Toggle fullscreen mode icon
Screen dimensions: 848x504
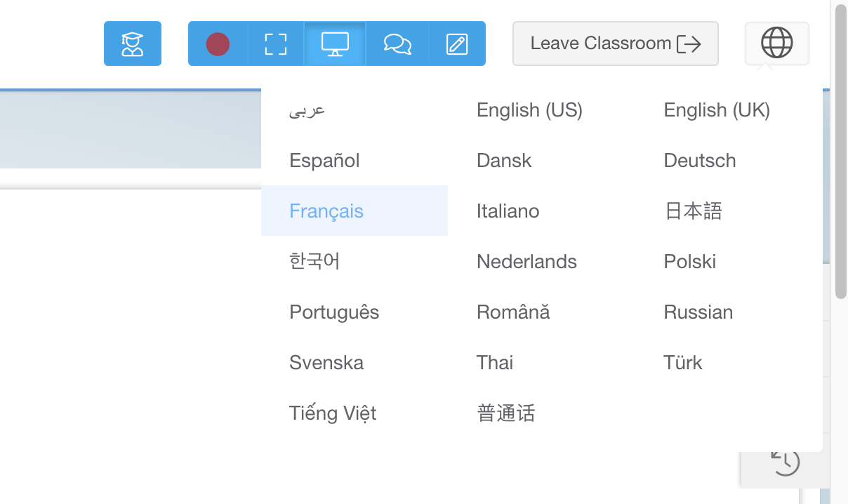tap(276, 44)
